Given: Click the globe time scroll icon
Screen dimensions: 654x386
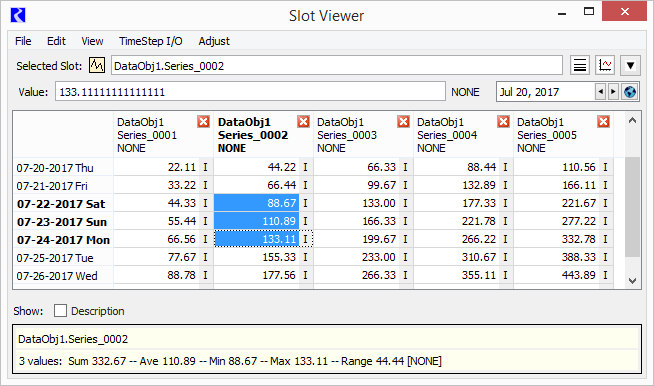Looking at the screenshot, I should 630,92.
